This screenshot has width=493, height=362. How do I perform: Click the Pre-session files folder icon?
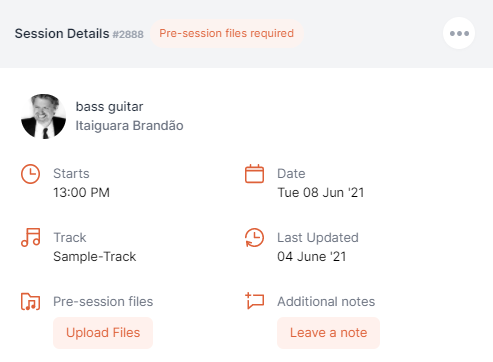tap(30, 301)
